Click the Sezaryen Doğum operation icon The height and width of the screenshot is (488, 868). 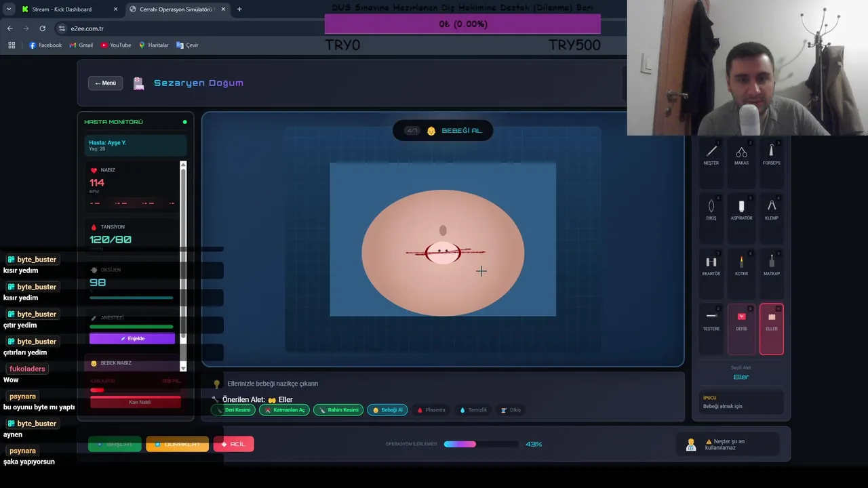tap(138, 83)
